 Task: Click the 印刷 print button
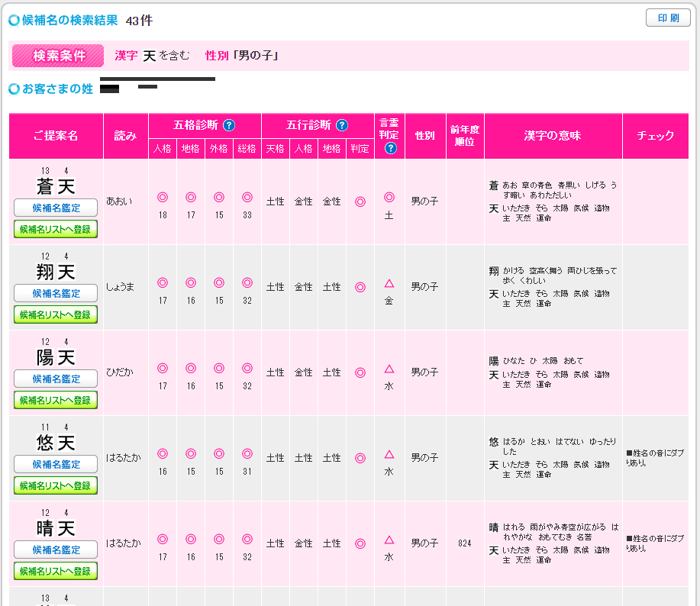click(x=668, y=18)
